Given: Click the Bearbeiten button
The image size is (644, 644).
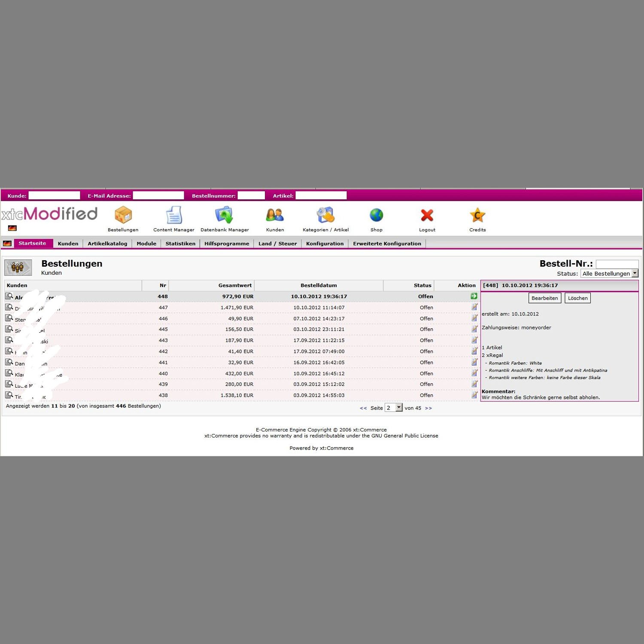Looking at the screenshot, I should pyautogui.click(x=544, y=298).
